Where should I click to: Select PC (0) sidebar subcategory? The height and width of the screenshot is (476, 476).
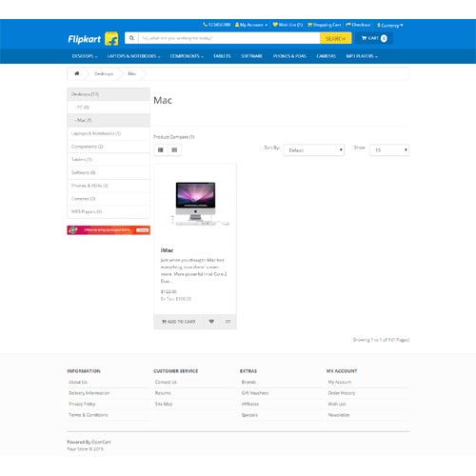(109, 108)
